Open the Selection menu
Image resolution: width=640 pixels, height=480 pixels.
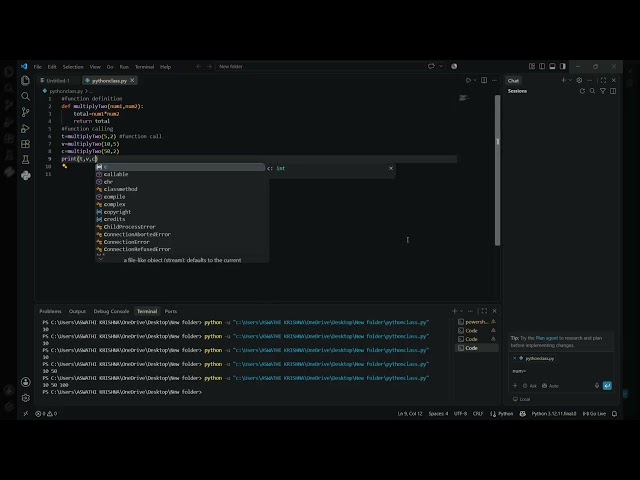[73, 67]
